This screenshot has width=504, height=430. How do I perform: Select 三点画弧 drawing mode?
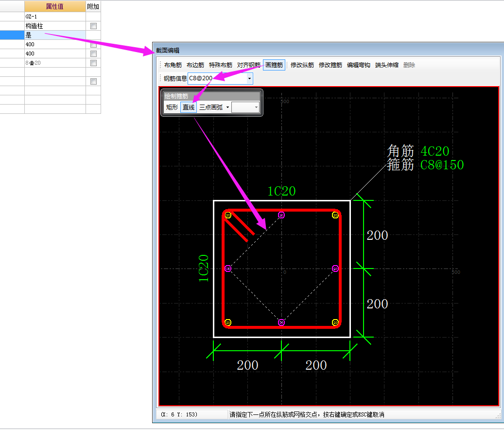tap(211, 107)
